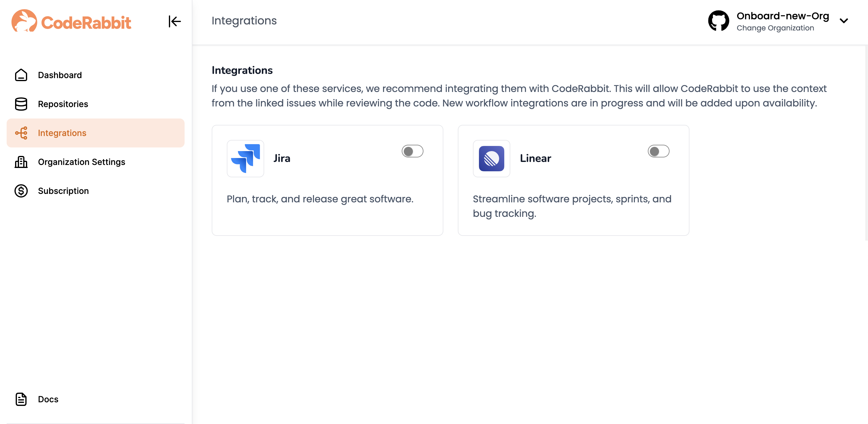Click the Linear description about bug tracking

[572, 206]
